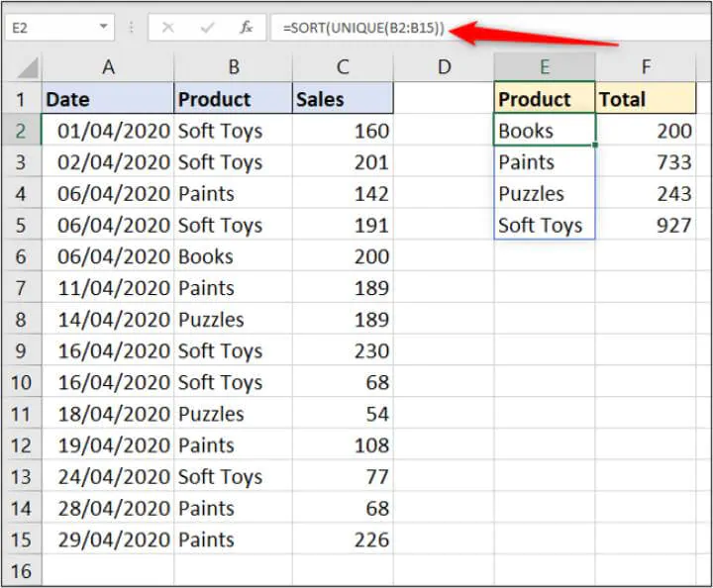Click the date cell 01/04/2020

108,130
